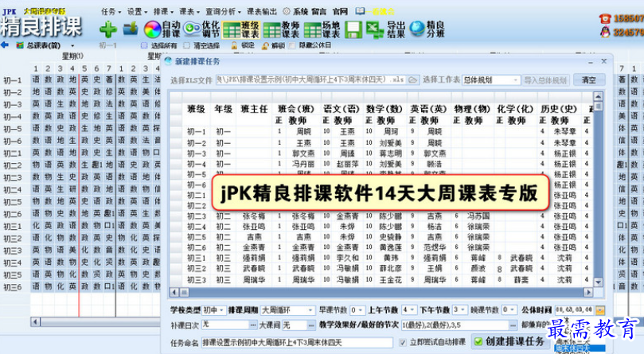The width and height of the screenshot is (644, 354).
Task: Click the 清空 button in dialog
Action: point(589,80)
